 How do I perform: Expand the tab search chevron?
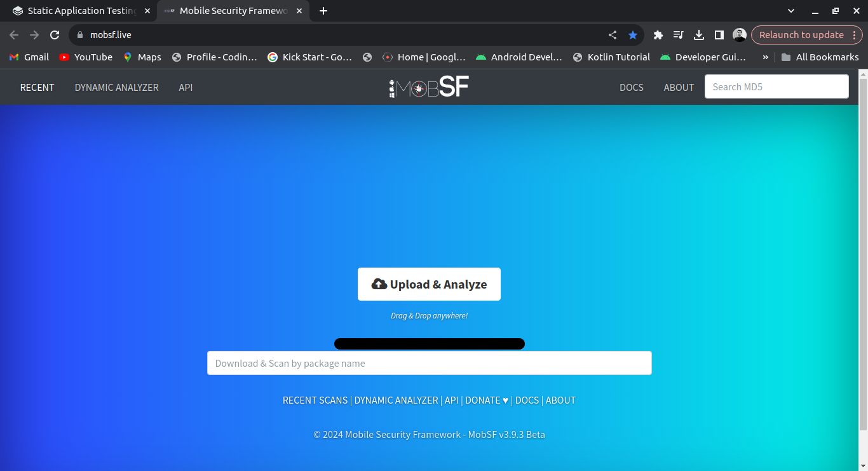pos(791,11)
